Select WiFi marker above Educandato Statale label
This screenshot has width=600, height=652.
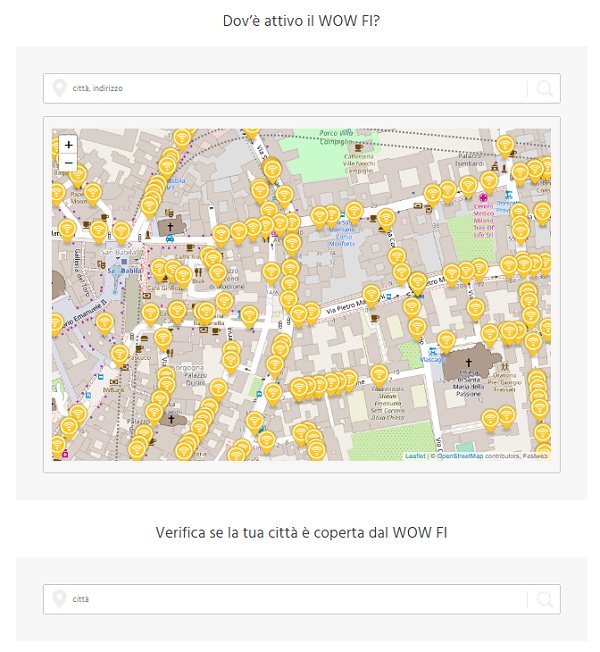(x=379, y=375)
